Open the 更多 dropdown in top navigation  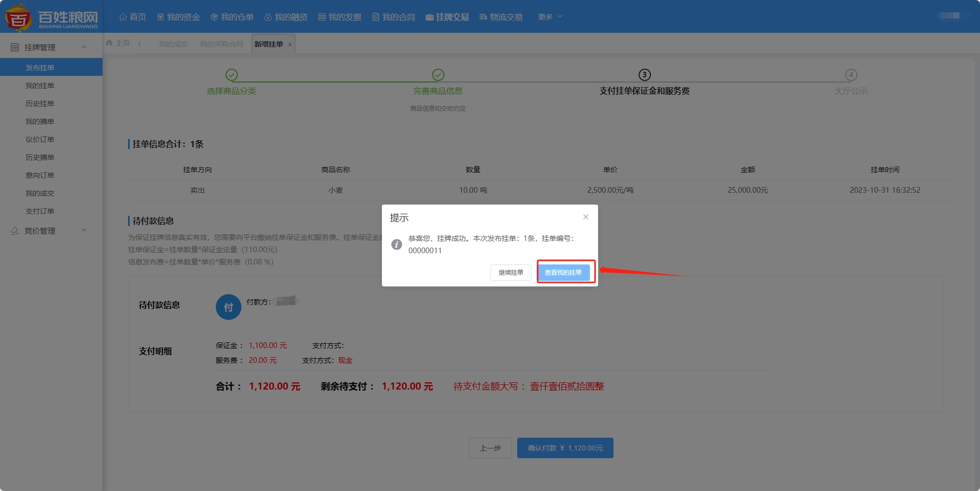(550, 17)
